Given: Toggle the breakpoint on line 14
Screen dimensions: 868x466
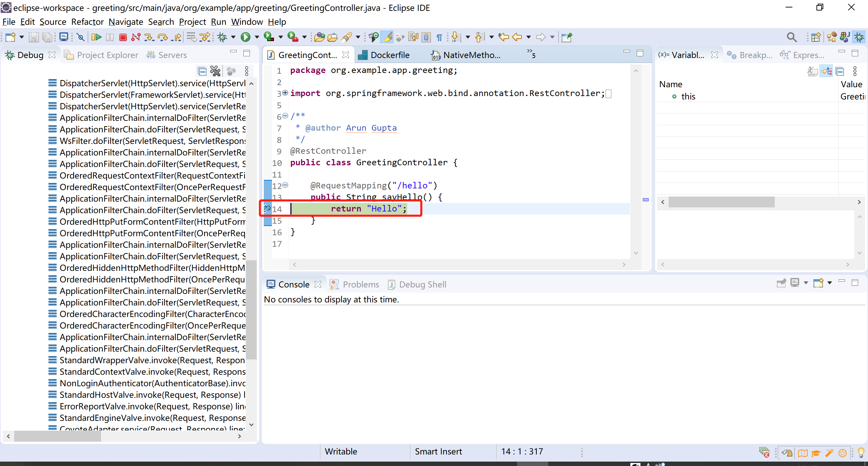Looking at the screenshot, I should pos(267,209).
